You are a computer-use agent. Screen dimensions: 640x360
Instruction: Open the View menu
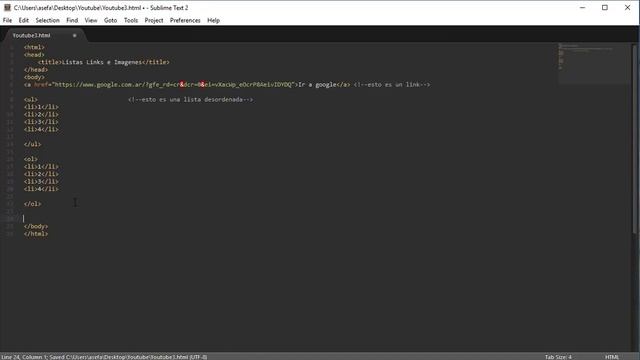point(91,20)
